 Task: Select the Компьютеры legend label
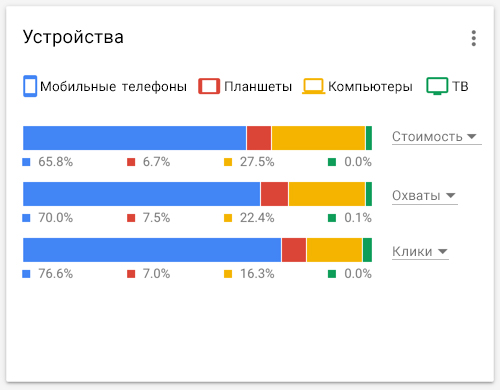(x=370, y=87)
